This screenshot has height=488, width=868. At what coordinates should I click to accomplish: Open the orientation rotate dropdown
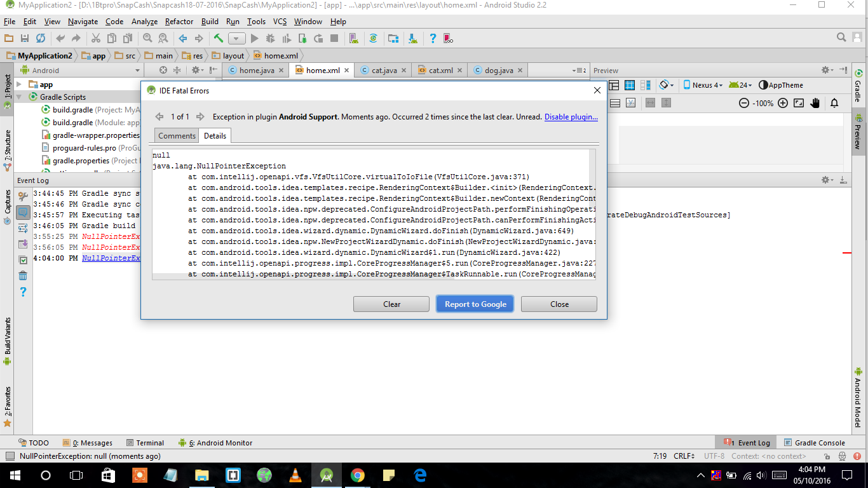click(667, 85)
